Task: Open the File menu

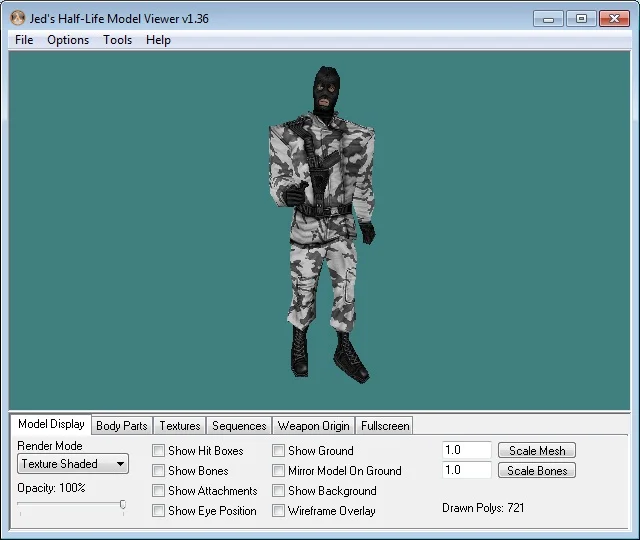Action: pos(24,40)
